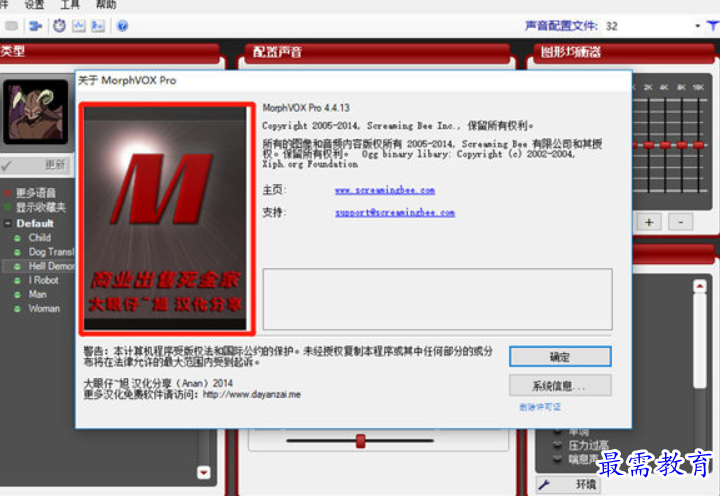Open the sound profile dropdown arrow
The height and width of the screenshot is (496, 720).
698,26
